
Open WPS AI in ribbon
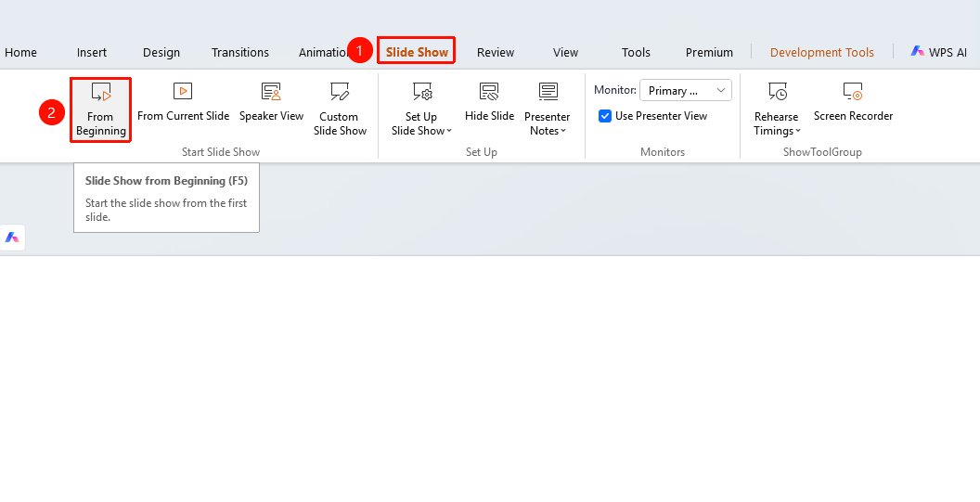pos(939,53)
